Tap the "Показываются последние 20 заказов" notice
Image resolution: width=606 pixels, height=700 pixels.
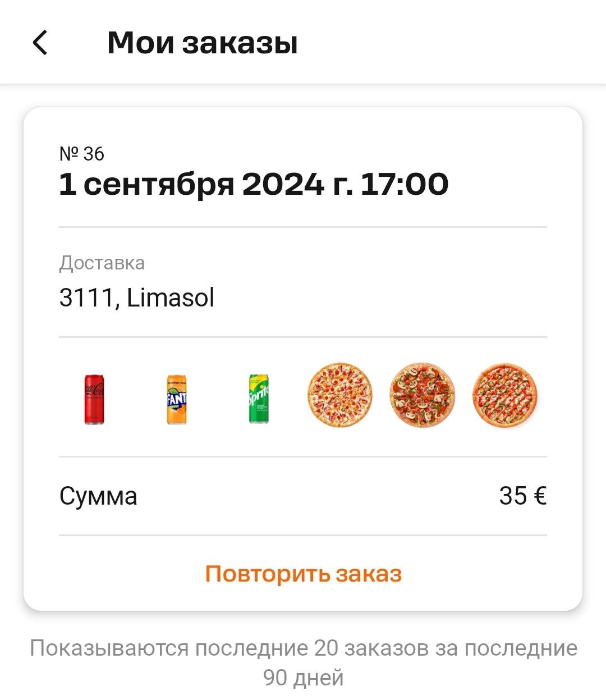[x=303, y=648]
